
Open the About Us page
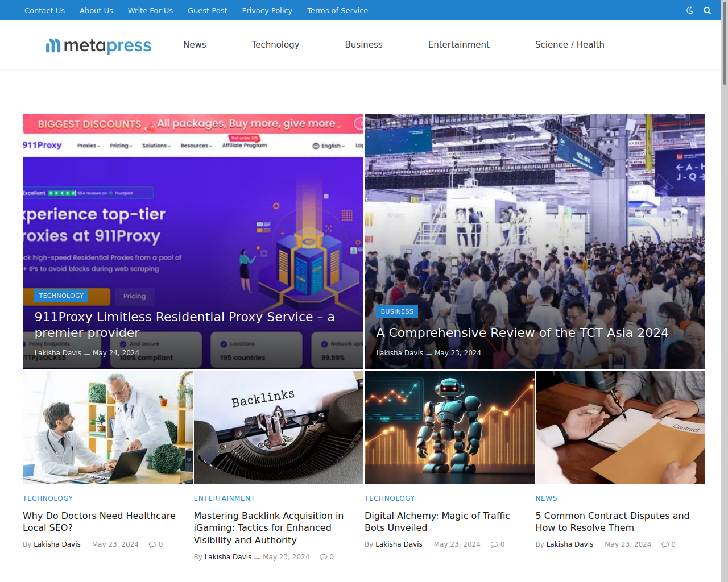96,10
